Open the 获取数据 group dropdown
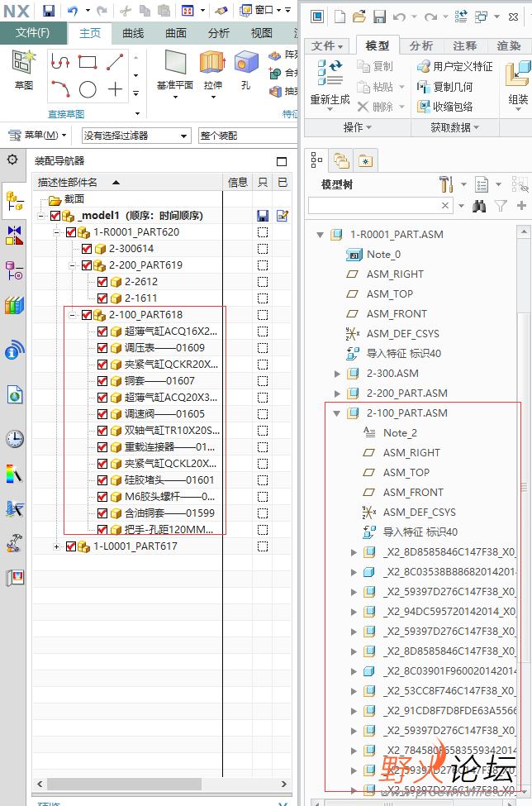 coord(454,127)
